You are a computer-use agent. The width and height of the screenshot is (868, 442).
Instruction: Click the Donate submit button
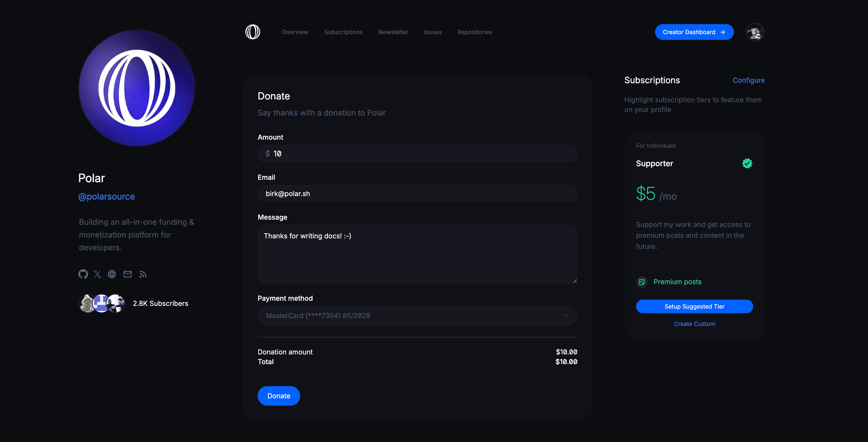(279, 395)
